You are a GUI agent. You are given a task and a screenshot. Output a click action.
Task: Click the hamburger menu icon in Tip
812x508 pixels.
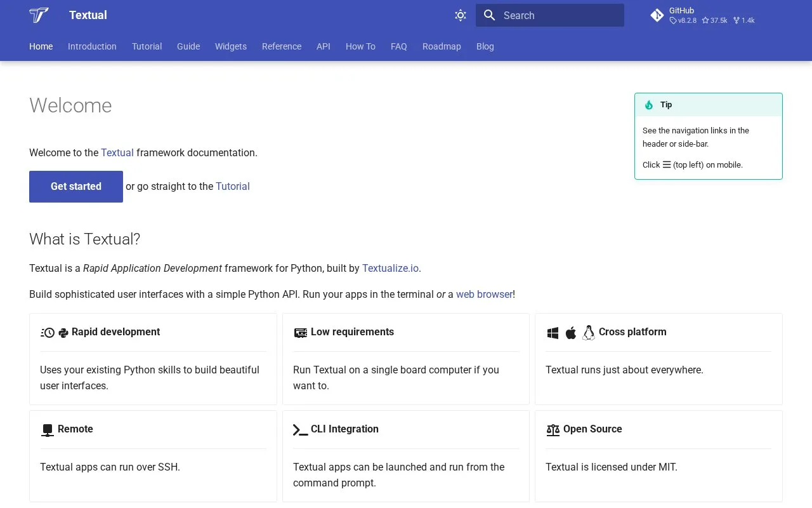(x=667, y=164)
